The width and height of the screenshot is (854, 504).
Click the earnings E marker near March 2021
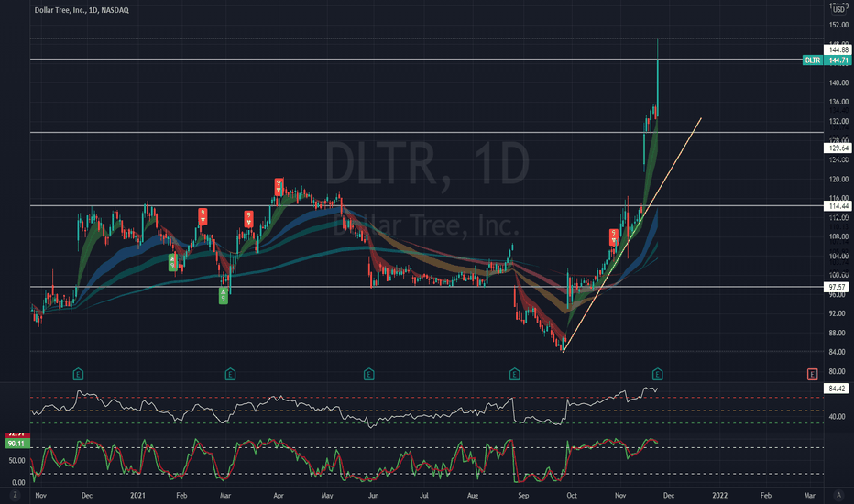[230, 374]
